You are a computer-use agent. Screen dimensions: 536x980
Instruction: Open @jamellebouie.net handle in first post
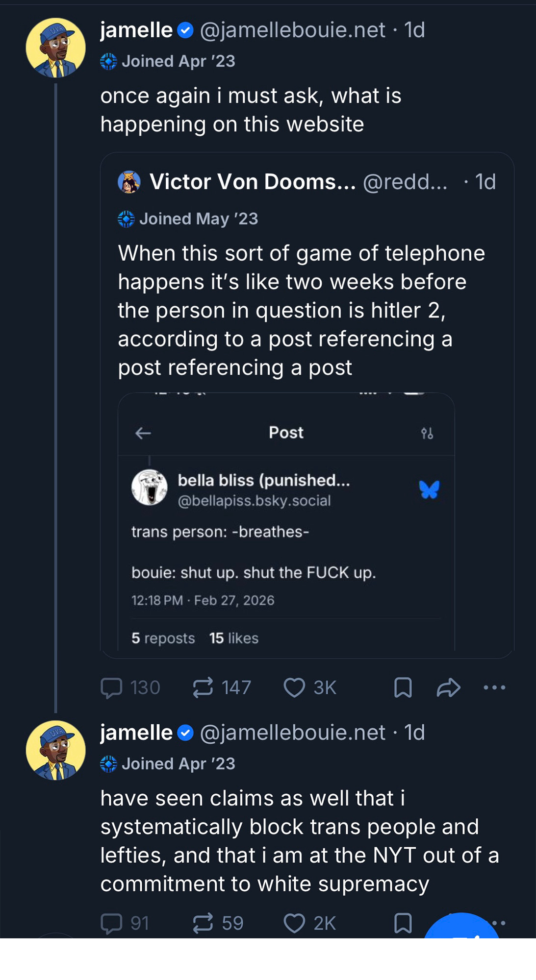(292, 30)
